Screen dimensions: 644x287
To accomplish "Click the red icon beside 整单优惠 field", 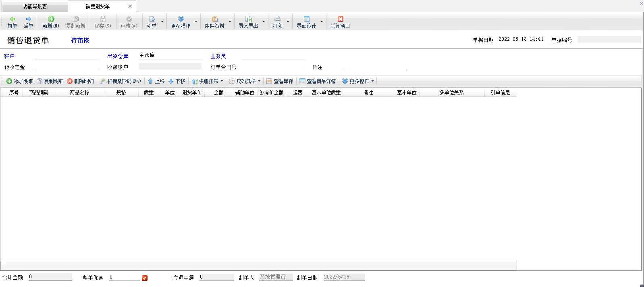I will pyautogui.click(x=145, y=278).
